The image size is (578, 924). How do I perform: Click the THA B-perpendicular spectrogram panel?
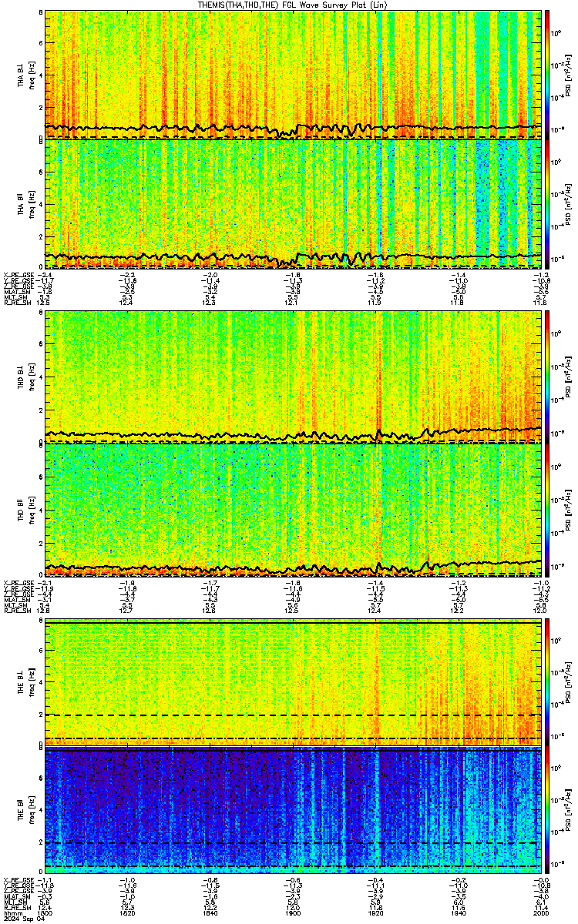pos(293,74)
